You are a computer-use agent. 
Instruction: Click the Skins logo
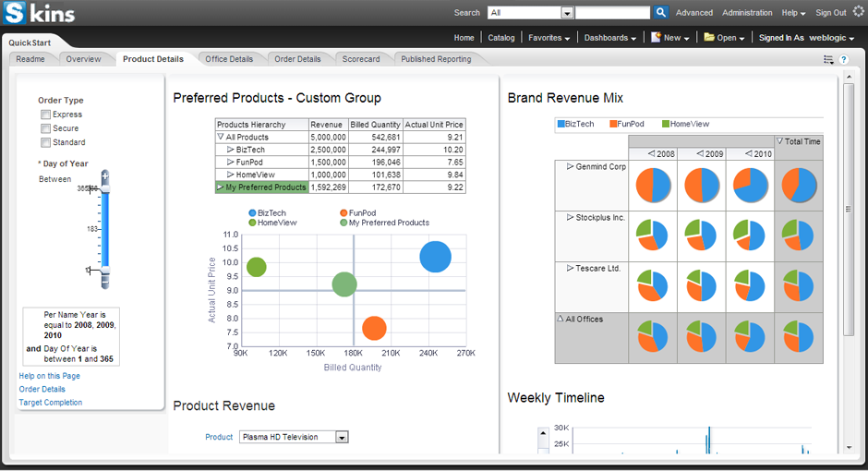(x=39, y=13)
